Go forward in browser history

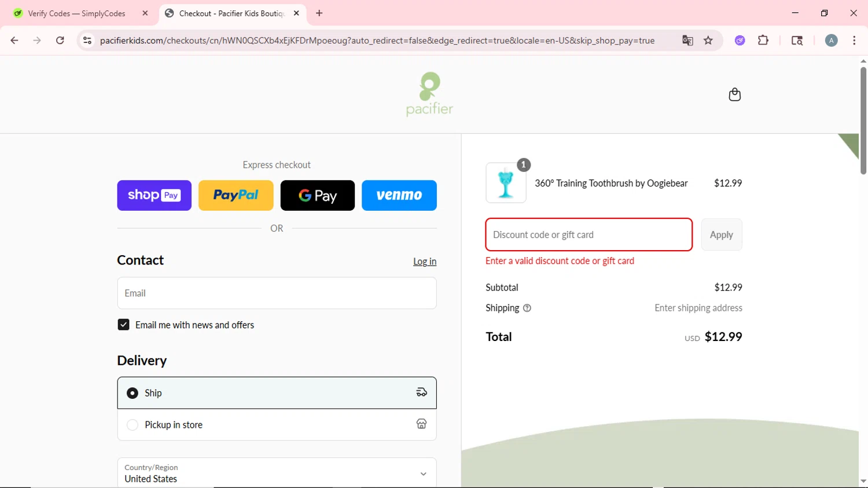(37, 41)
